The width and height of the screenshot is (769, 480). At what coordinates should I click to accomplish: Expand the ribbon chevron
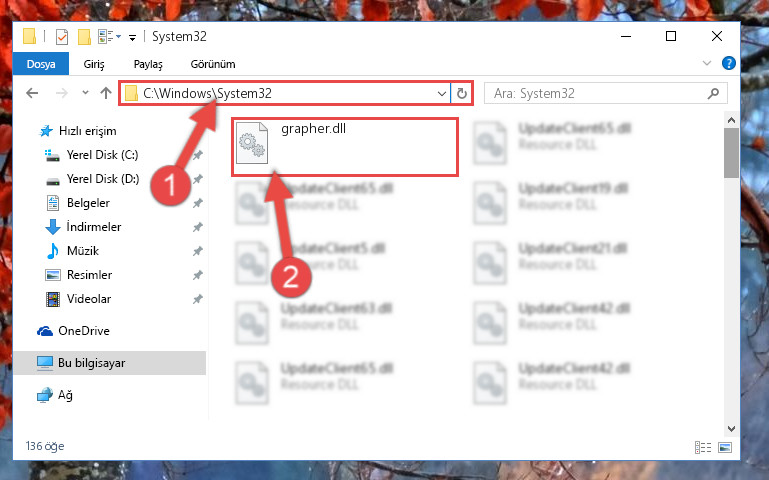(707, 63)
